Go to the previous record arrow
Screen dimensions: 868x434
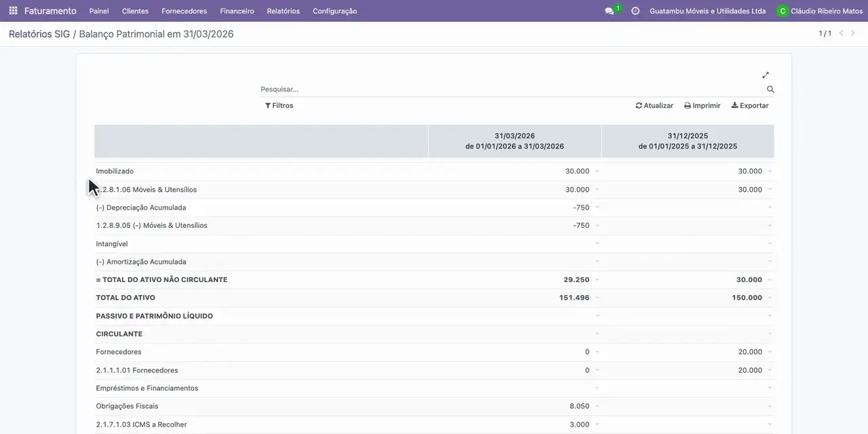tap(842, 33)
